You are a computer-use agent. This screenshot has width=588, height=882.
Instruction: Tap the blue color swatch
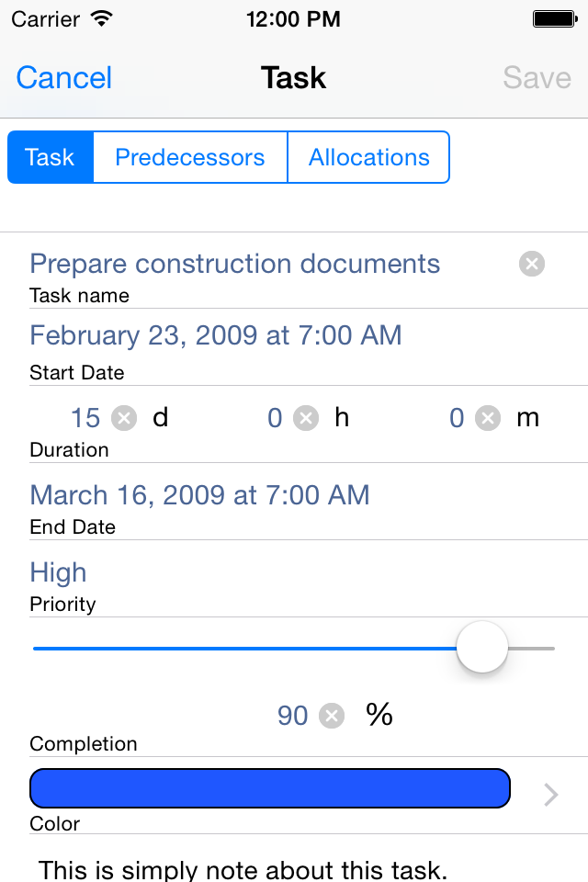(x=270, y=788)
